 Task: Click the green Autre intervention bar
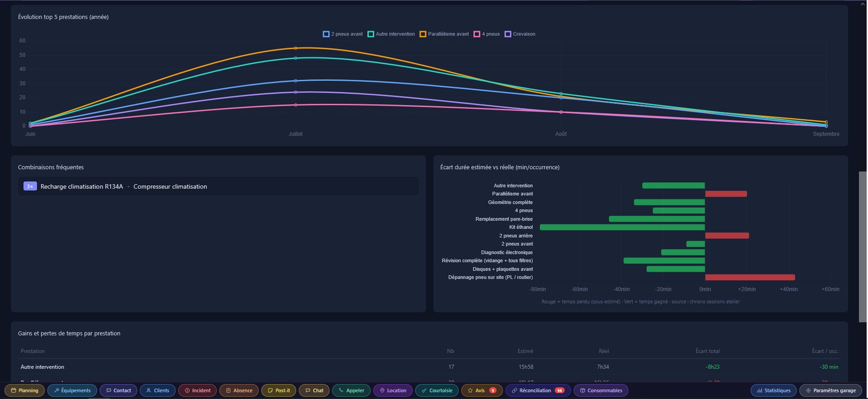coord(674,185)
